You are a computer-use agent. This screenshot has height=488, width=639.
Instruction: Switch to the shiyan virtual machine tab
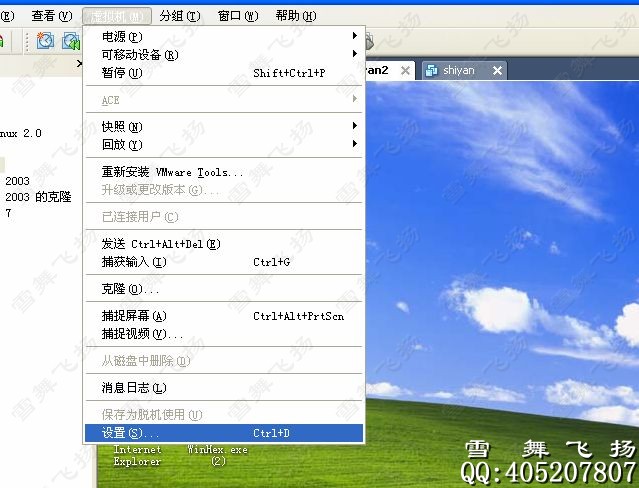[458, 70]
